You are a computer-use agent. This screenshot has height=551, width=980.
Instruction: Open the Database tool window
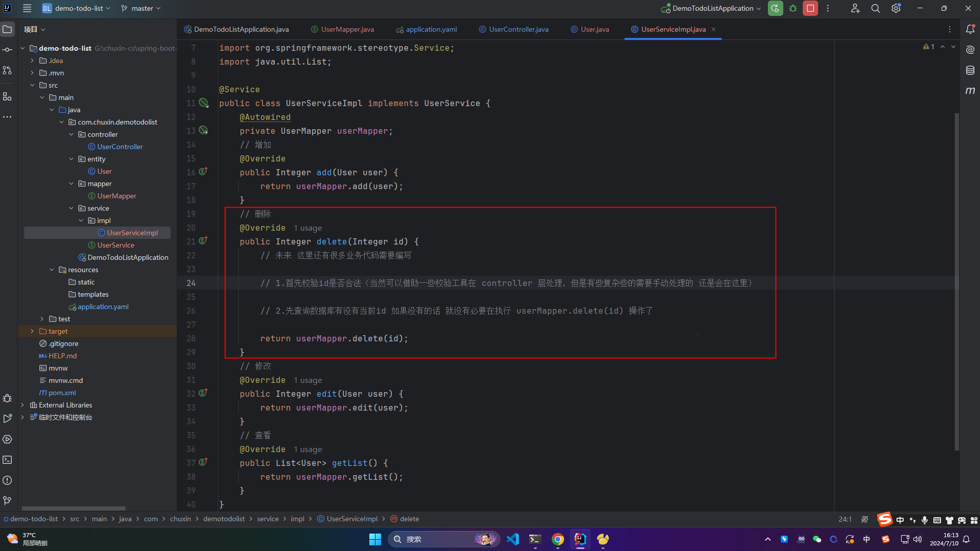[x=970, y=70]
